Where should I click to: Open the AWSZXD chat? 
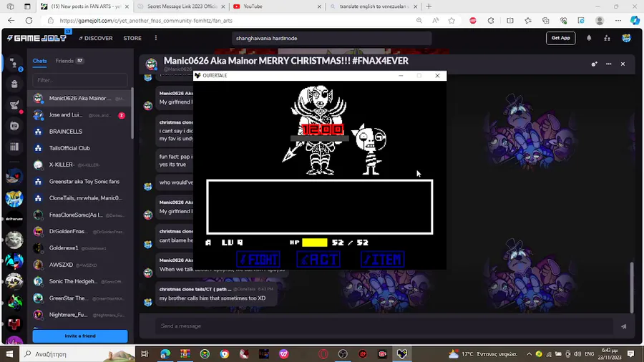(80, 265)
